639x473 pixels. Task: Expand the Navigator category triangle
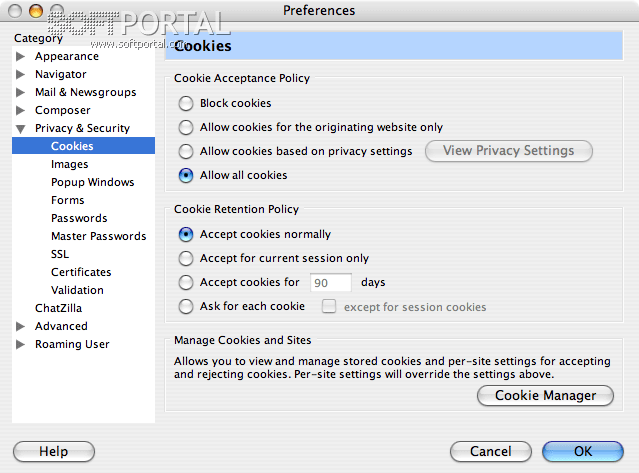tap(20, 75)
